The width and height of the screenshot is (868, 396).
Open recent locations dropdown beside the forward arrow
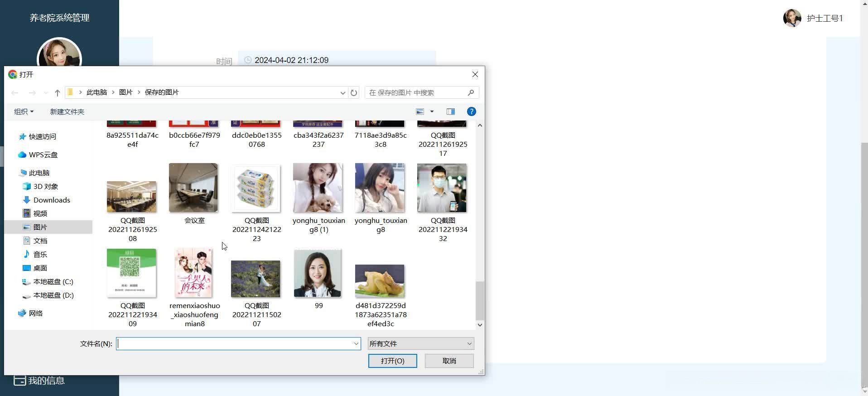pyautogui.click(x=46, y=93)
